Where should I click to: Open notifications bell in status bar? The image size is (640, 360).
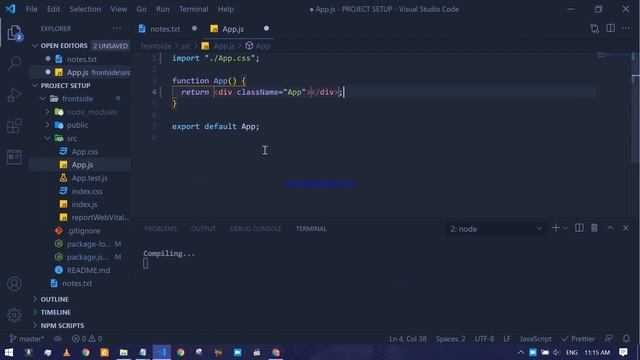tap(626, 339)
